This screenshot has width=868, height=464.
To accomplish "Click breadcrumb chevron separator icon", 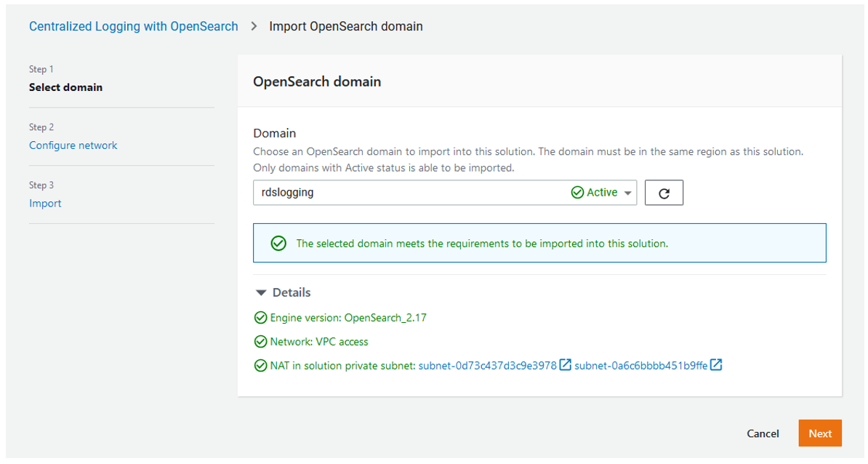I will [254, 27].
